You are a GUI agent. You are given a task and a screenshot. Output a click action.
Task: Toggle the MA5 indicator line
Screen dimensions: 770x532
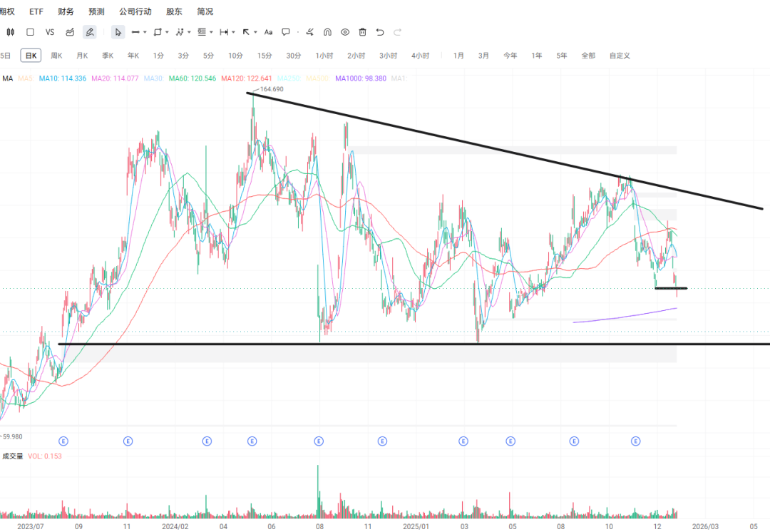[26, 78]
